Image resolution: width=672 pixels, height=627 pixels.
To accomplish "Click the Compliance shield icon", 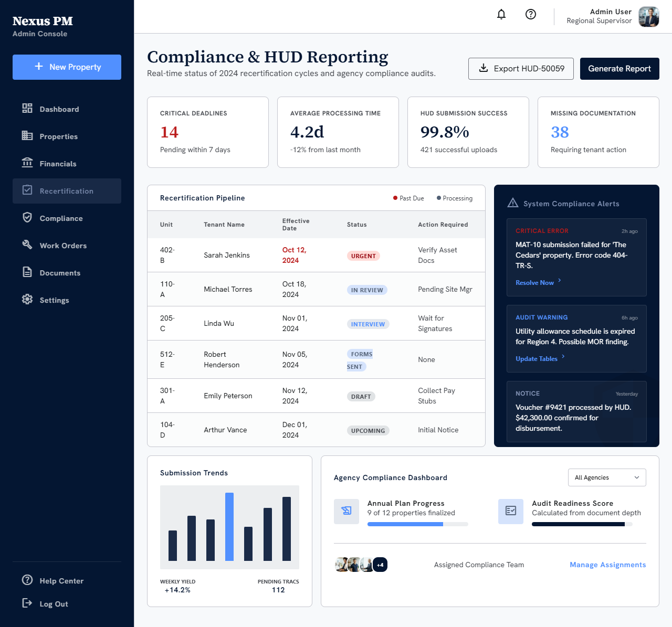I will point(27,217).
